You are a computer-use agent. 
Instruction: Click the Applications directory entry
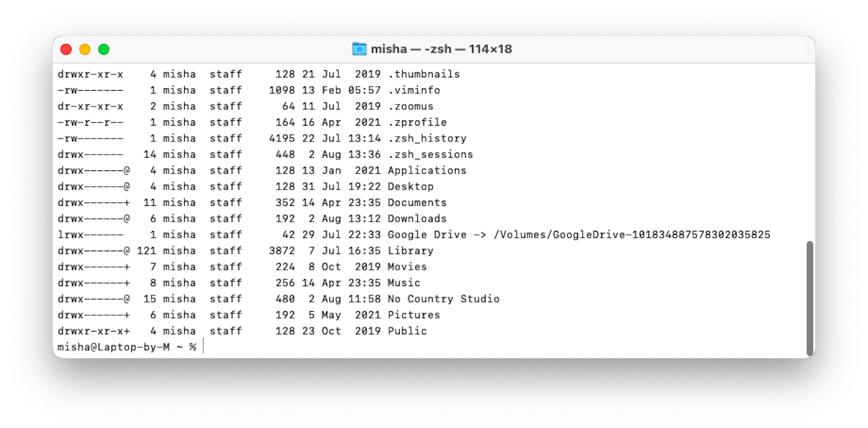click(426, 170)
